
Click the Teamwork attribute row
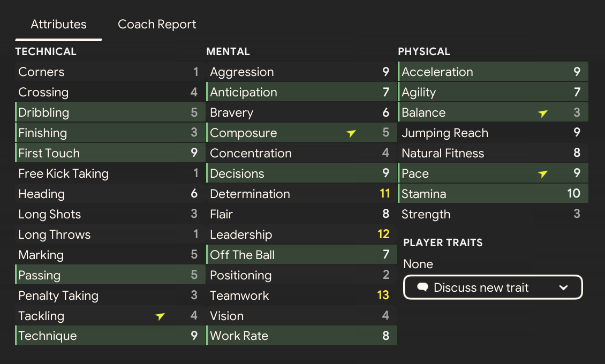pyautogui.click(x=301, y=295)
